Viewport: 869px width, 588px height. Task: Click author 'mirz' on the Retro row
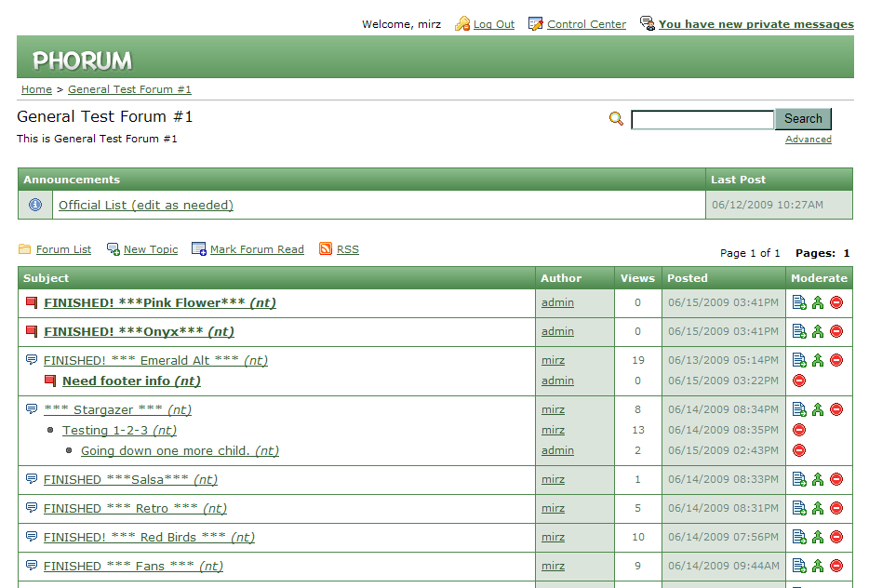(x=553, y=508)
